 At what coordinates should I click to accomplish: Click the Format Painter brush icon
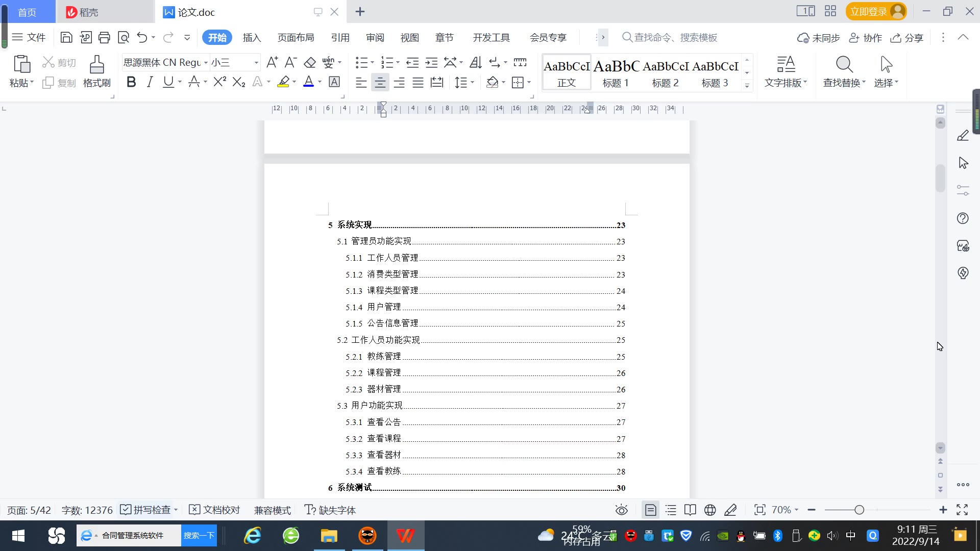pyautogui.click(x=96, y=65)
